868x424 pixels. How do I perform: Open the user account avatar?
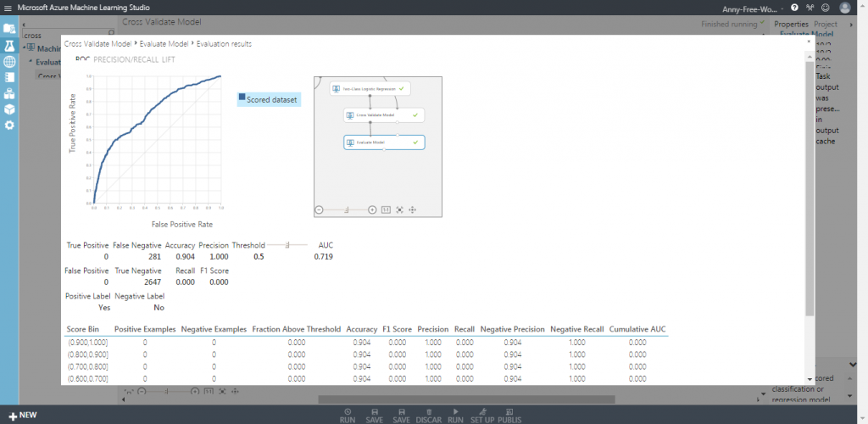pyautogui.click(x=845, y=8)
